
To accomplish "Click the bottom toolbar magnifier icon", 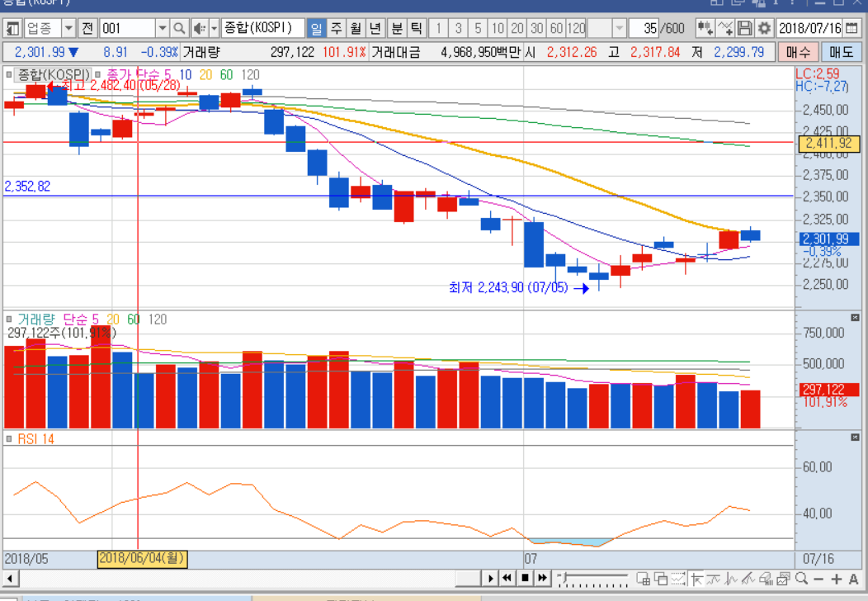I will (803, 579).
